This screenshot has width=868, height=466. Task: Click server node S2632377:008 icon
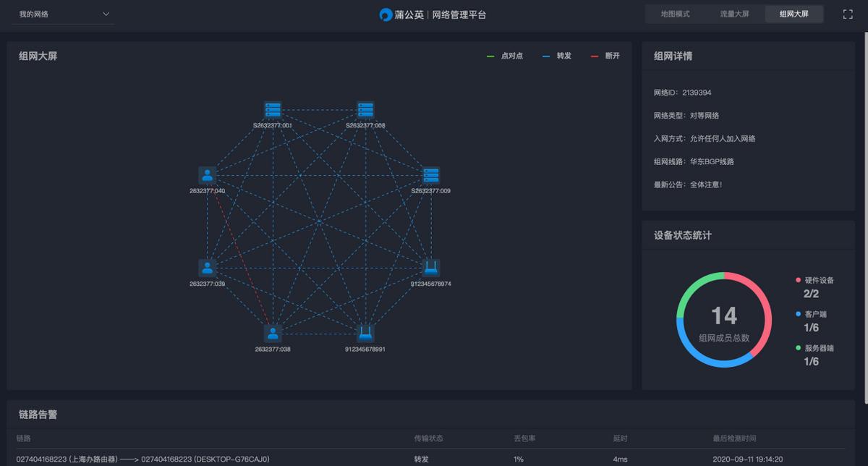(365, 109)
